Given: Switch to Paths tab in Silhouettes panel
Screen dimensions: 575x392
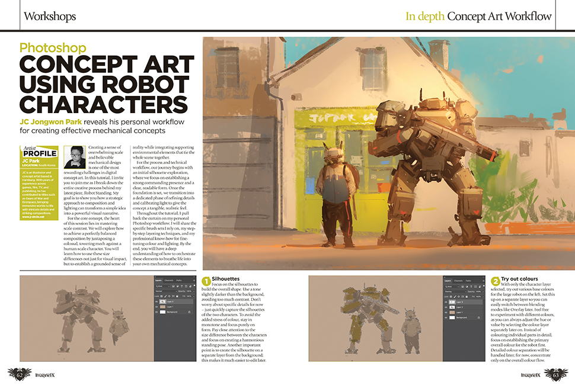Looking at the screenshot, I should coord(179,280).
